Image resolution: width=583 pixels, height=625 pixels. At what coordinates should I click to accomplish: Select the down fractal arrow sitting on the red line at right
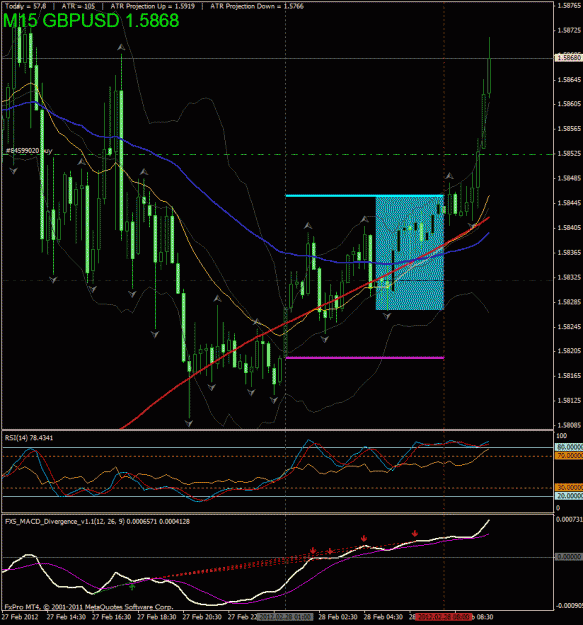(472, 226)
